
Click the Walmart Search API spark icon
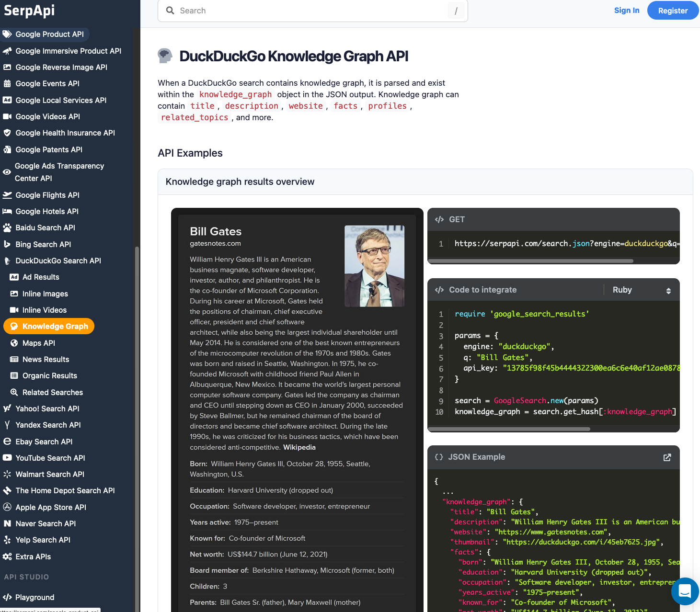pos(7,474)
